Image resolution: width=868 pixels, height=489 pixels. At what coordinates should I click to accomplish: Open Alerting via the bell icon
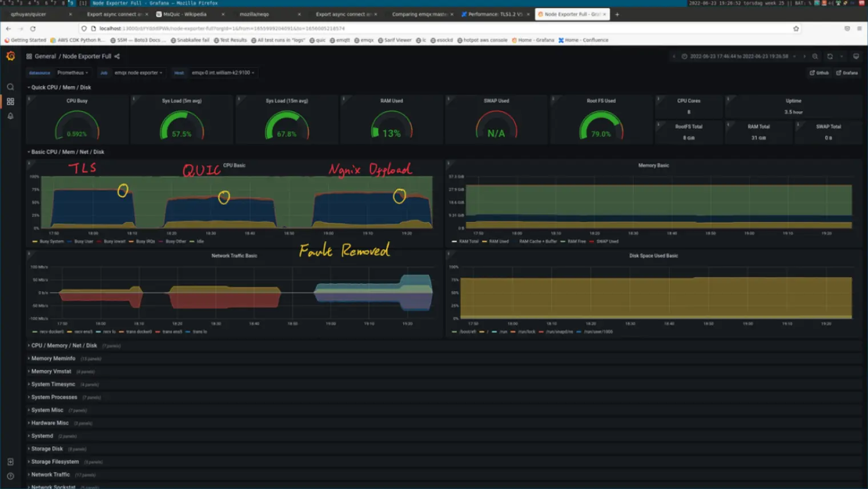(x=10, y=116)
